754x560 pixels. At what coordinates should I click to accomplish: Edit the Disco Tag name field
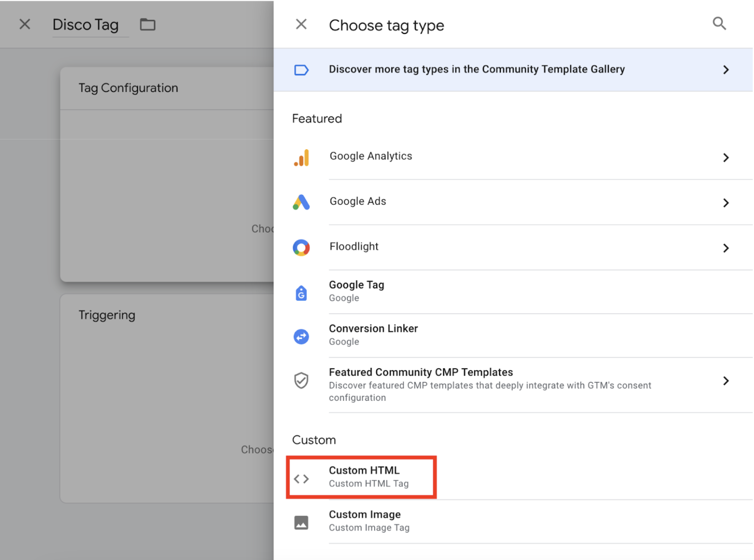[91, 25]
